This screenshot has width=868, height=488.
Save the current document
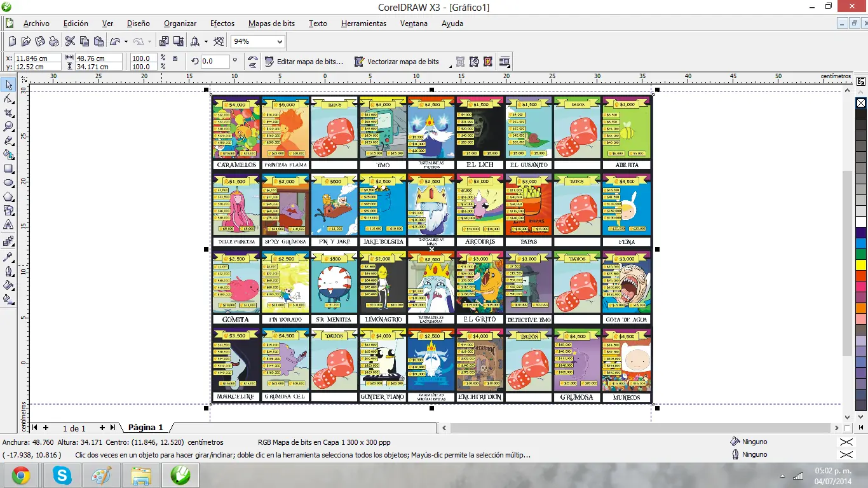coord(39,41)
